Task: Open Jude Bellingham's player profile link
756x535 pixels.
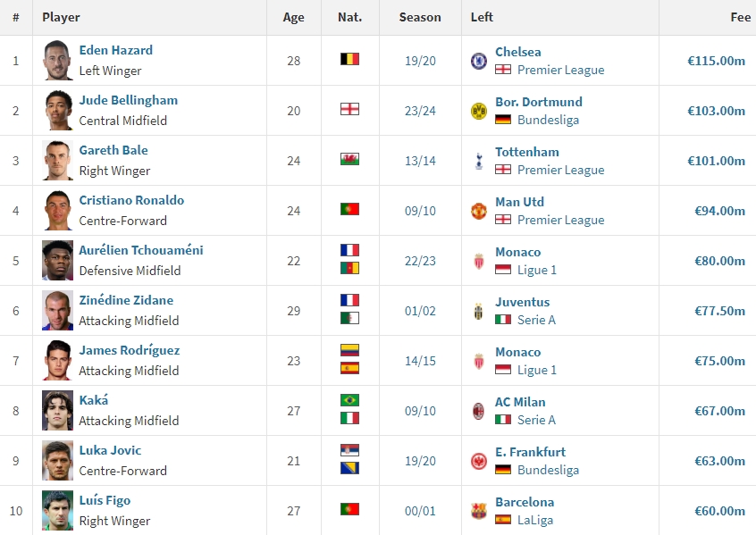Action: tap(129, 100)
